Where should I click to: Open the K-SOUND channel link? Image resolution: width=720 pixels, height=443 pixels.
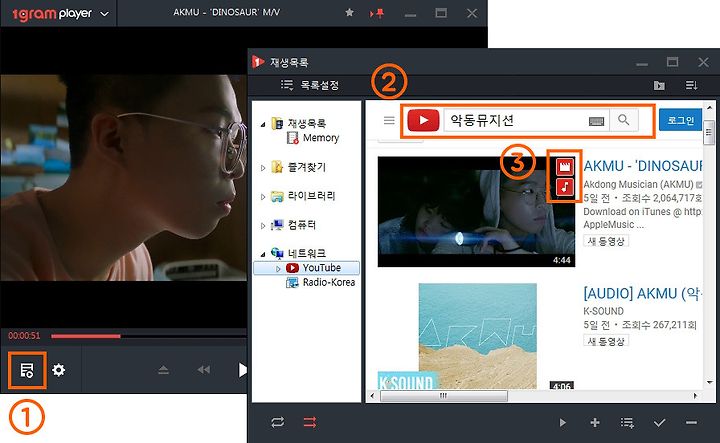click(x=603, y=311)
